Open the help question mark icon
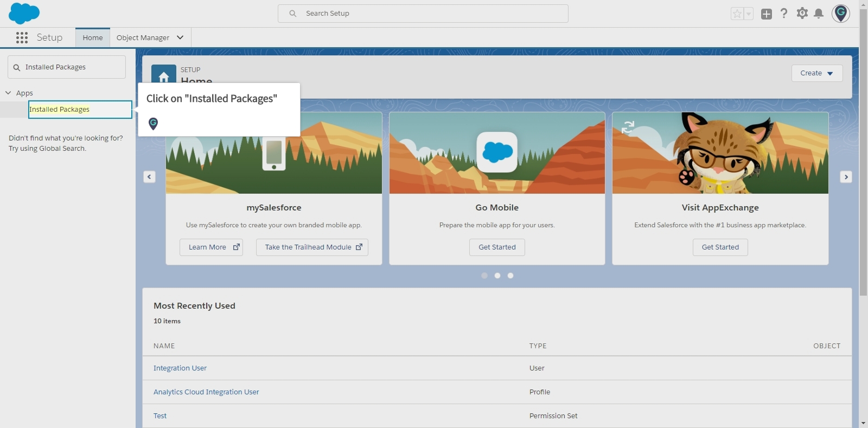This screenshot has height=428, width=868. [x=784, y=14]
